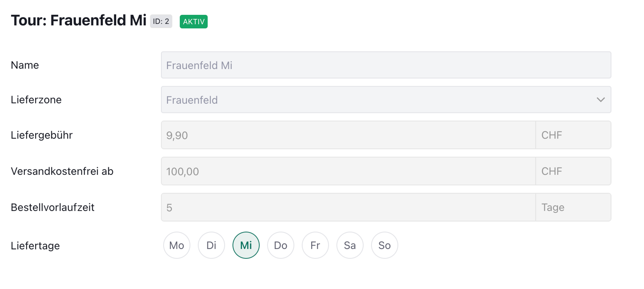The image size is (644, 289).
Task: Toggle Monday (Mo) delivery day
Action: pyautogui.click(x=176, y=245)
